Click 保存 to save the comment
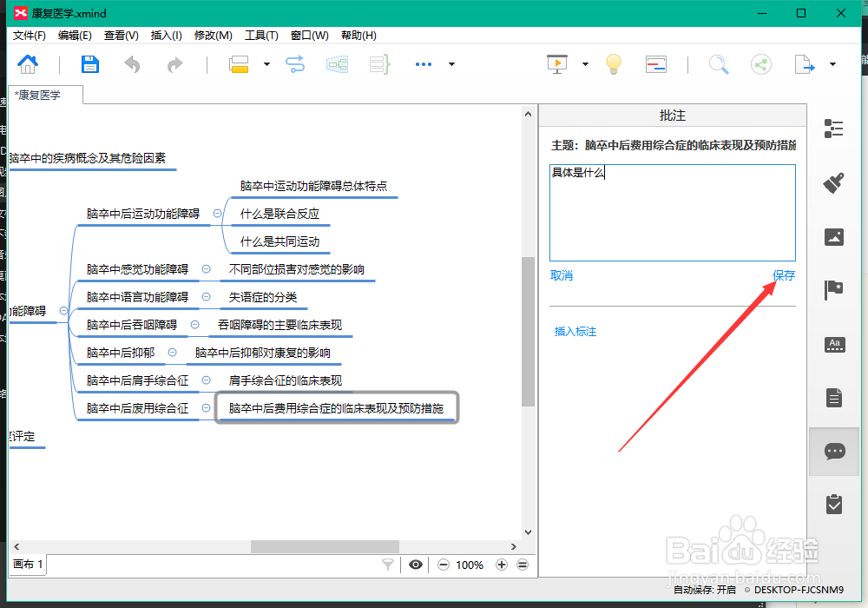Screen dimensions: 868x608 tap(784, 274)
